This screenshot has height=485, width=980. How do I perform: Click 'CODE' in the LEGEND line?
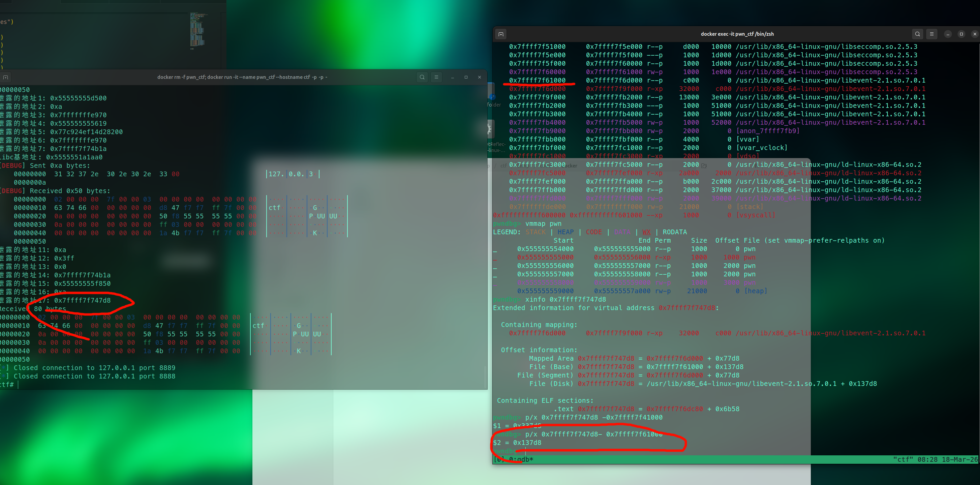pyautogui.click(x=593, y=232)
